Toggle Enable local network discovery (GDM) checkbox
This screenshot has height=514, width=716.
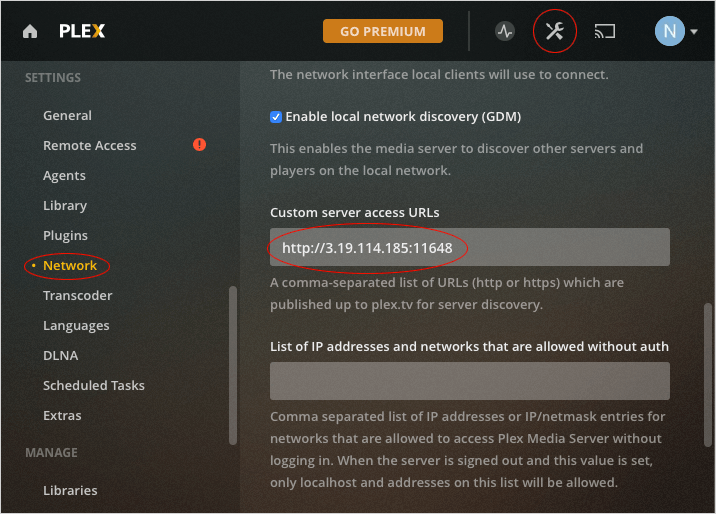coord(276,117)
